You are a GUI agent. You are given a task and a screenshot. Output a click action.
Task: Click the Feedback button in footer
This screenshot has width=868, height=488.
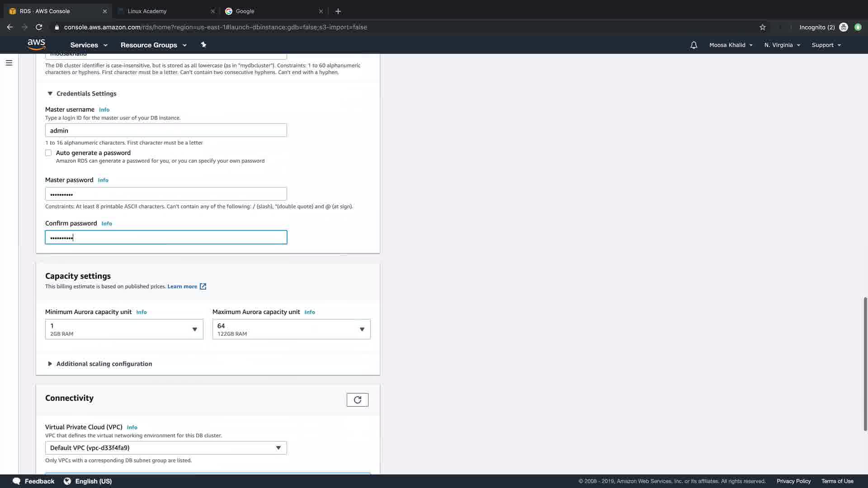34,481
